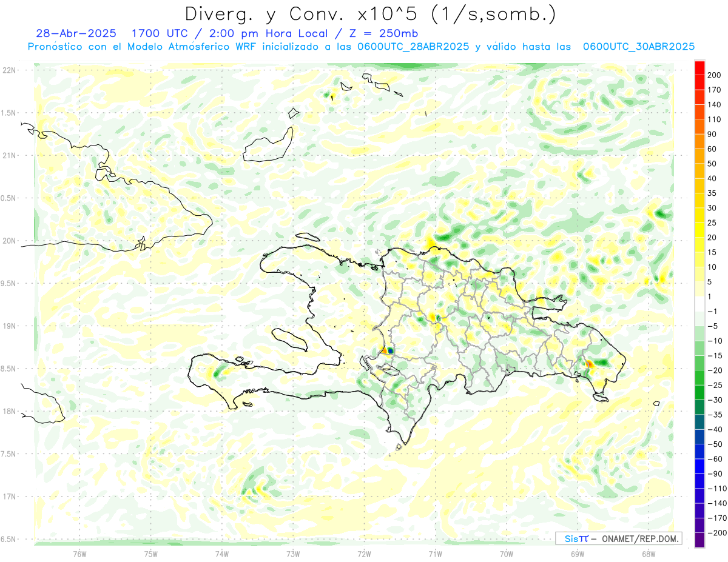The height and width of the screenshot is (562, 728).
Task: Click the "140" color scale label
Action: (x=715, y=104)
